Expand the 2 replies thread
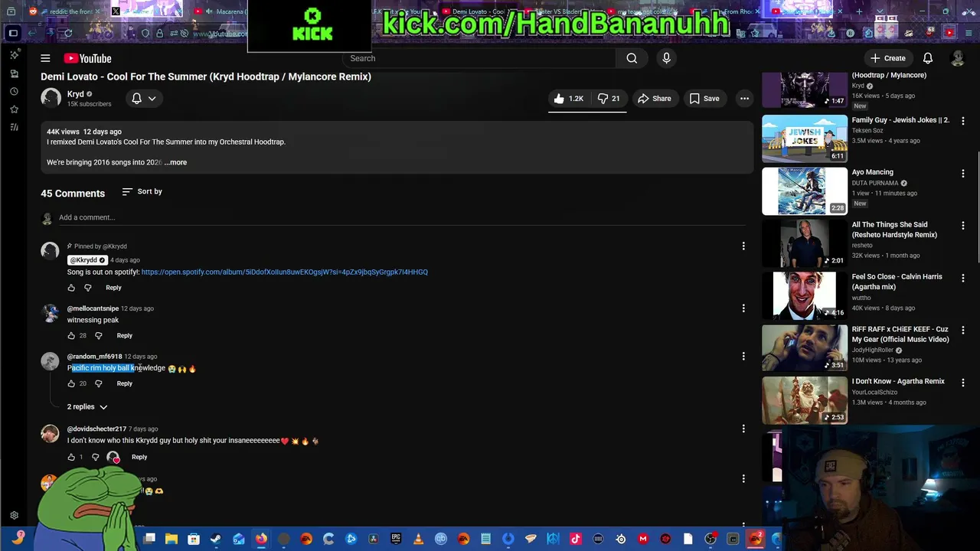 click(87, 407)
